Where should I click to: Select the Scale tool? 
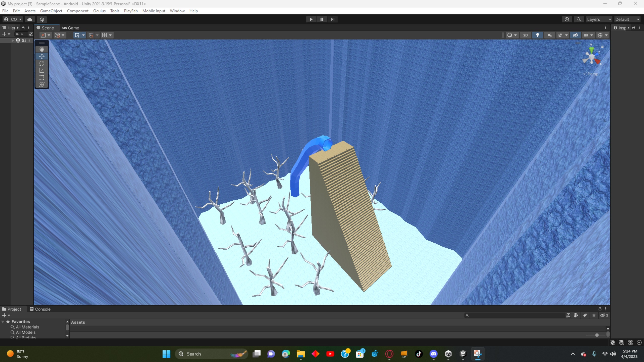coord(42,70)
